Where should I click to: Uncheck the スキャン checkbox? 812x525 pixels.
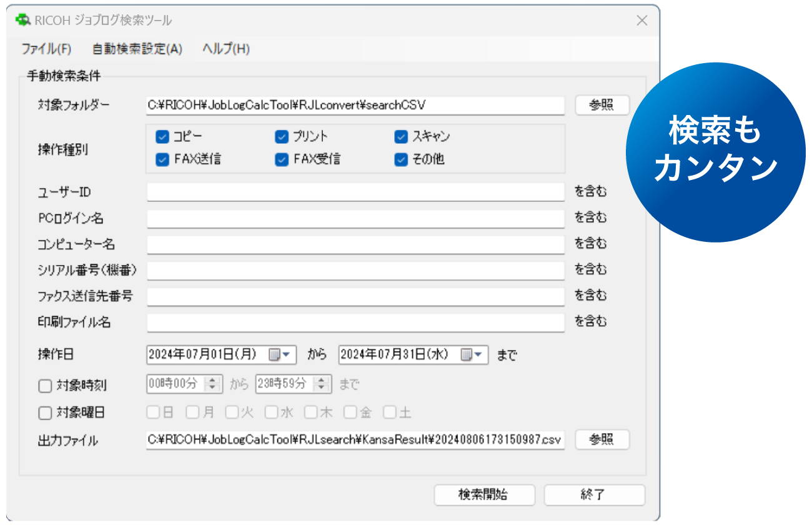[x=401, y=136]
